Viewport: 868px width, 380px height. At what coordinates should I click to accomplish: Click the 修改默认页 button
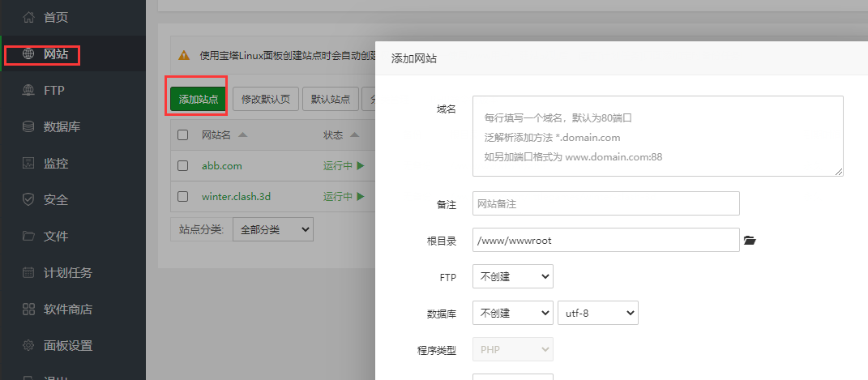click(x=266, y=100)
